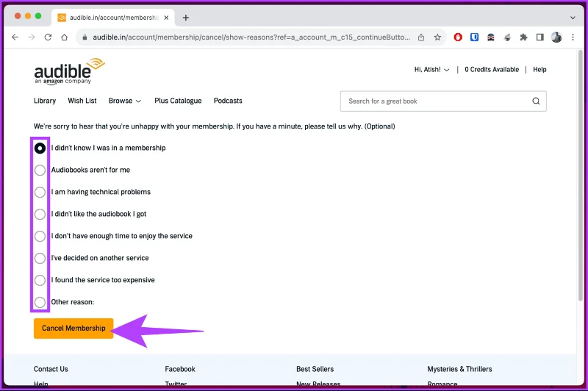
Task: Go back with the browser back arrow
Action: pos(15,37)
